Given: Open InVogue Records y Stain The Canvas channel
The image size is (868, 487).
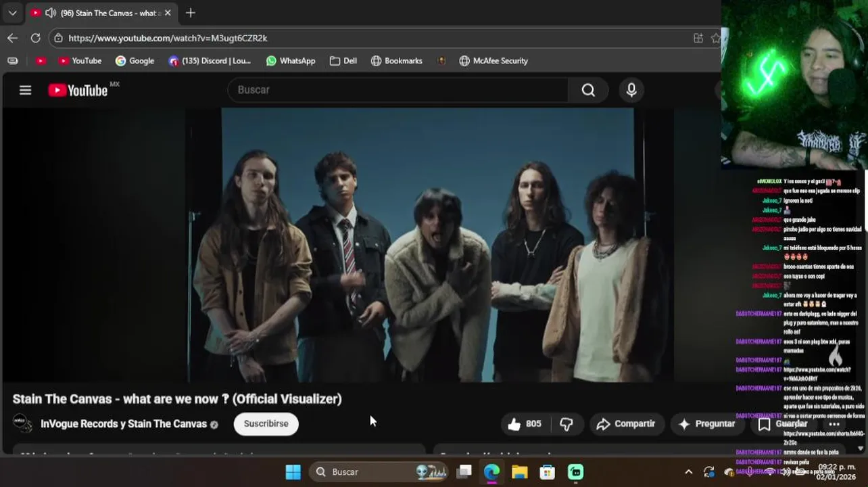Looking at the screenshot, I should (124, 424).
